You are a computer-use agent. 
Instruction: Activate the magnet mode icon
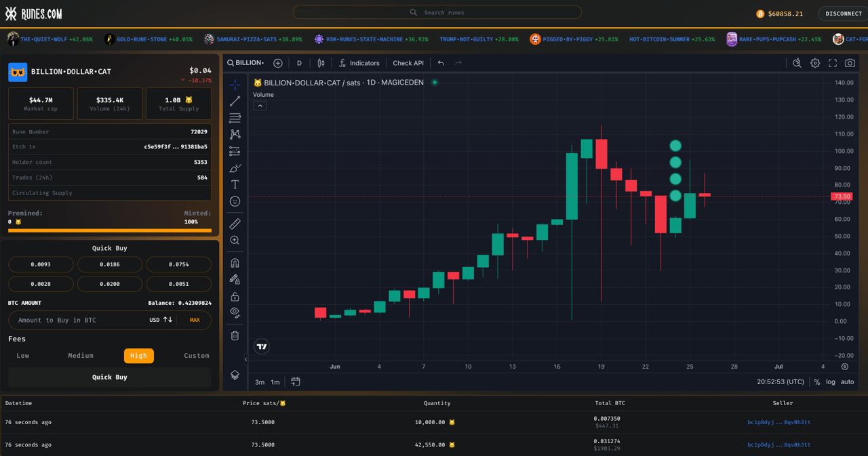pos(235,263)
